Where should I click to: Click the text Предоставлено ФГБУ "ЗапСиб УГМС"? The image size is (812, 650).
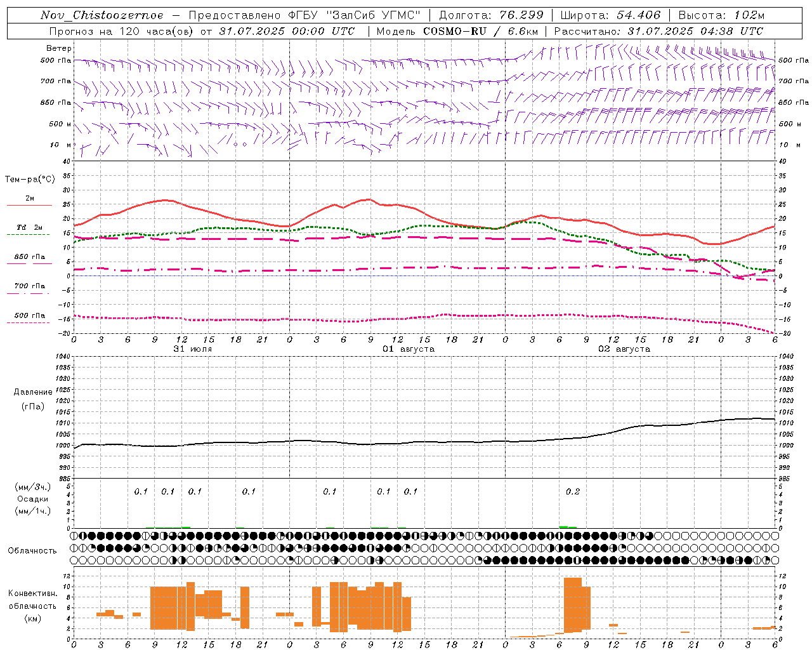click(x=304, y=15)
